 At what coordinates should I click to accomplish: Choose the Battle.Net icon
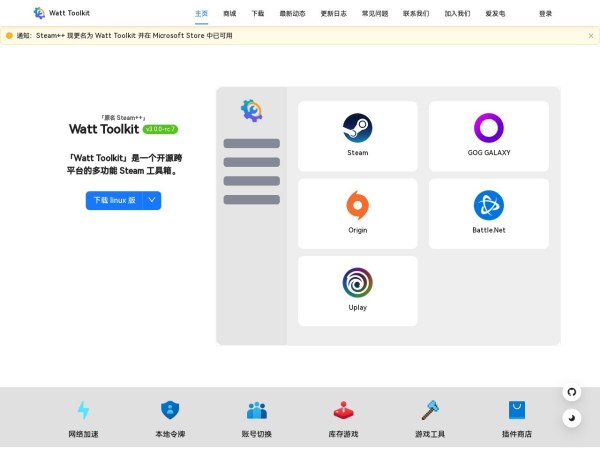point(488,205)
